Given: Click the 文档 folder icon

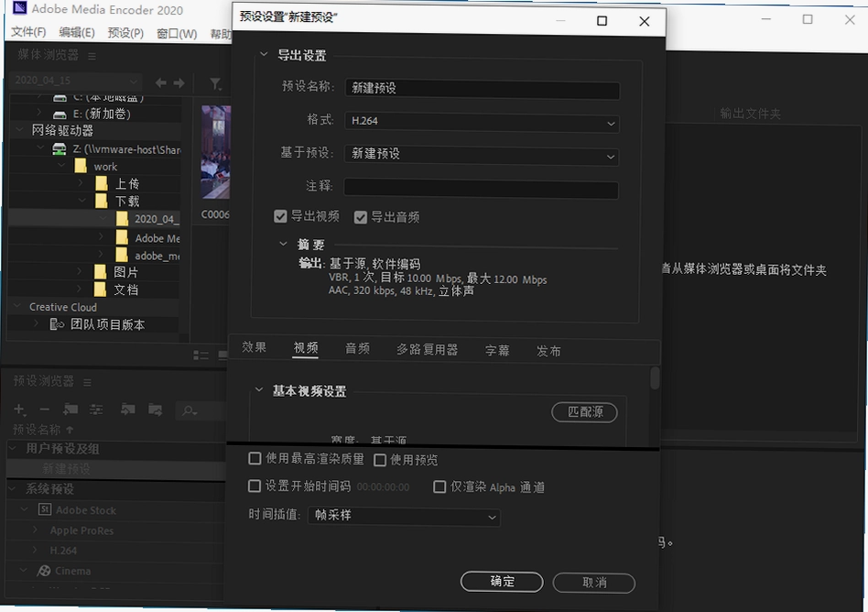Looking at the screenshot, I should click(100, 290).
